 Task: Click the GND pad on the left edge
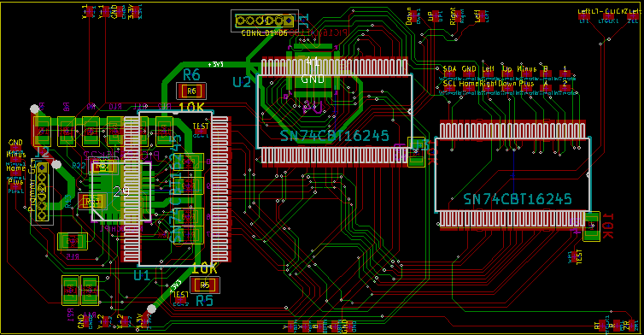pyautogui.click(x=15, y=147)
